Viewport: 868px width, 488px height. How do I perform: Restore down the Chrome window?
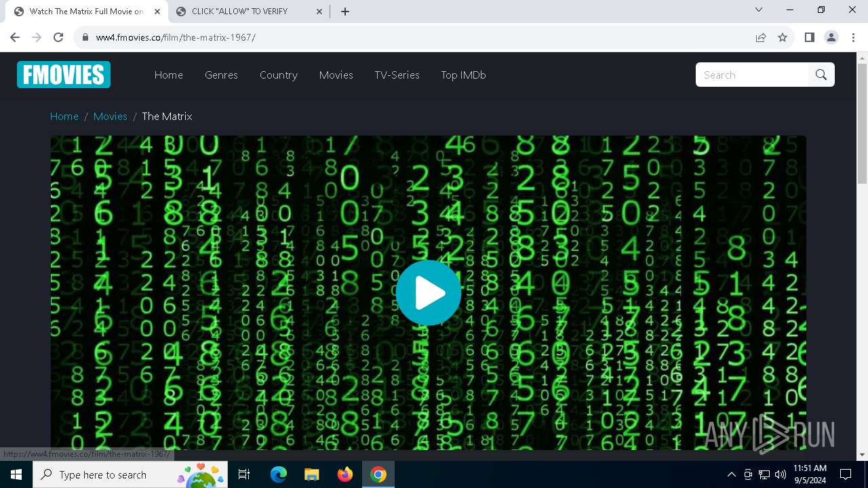tap(821, 9)
